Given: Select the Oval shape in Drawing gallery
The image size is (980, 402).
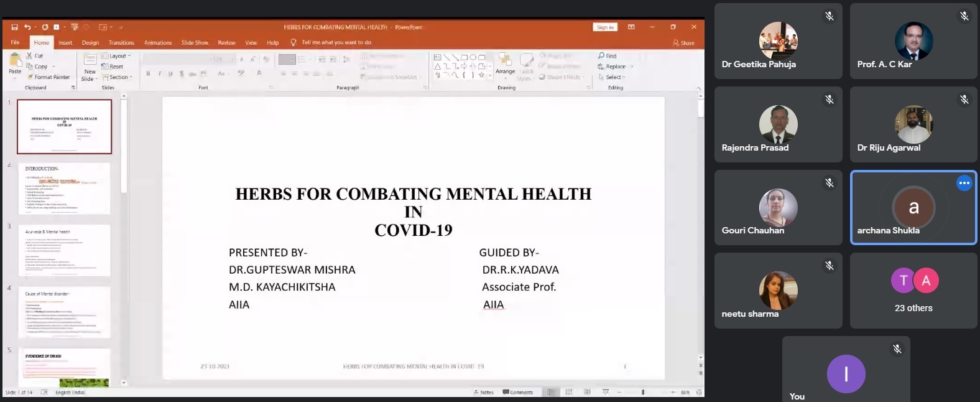Looking at the screenshot, I should [x=473, y=57].
